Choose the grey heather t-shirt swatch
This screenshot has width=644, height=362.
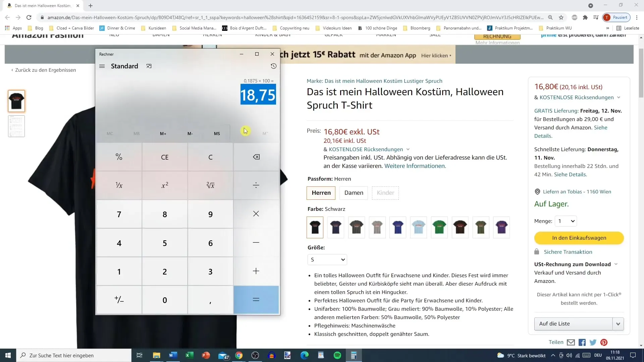377,227
